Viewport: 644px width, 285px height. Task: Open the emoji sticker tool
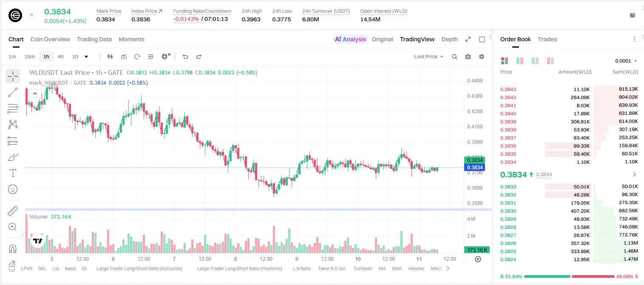click(13, 189)
